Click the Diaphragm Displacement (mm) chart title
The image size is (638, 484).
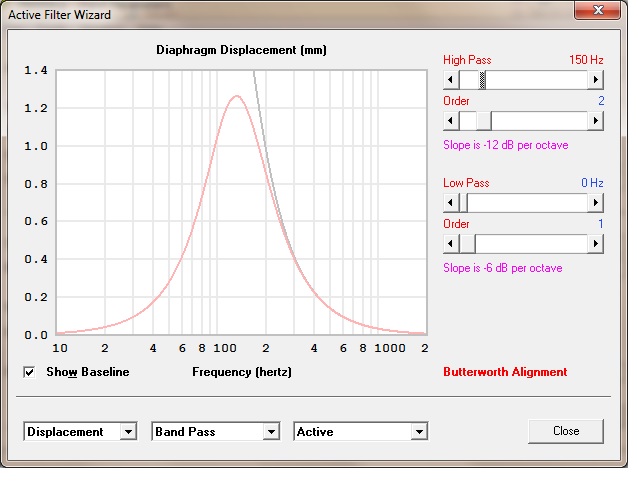tap(241, 50)
